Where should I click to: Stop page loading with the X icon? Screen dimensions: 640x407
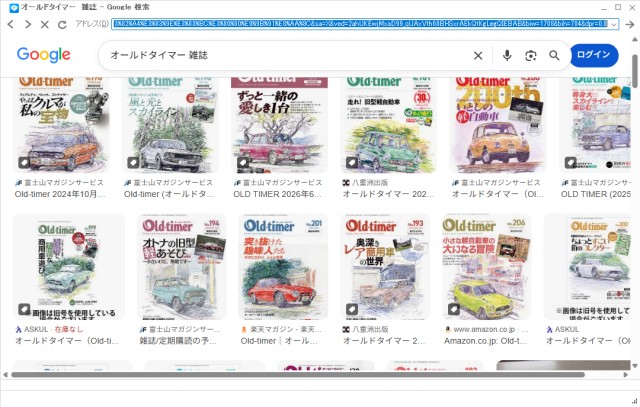coord(45,25)
